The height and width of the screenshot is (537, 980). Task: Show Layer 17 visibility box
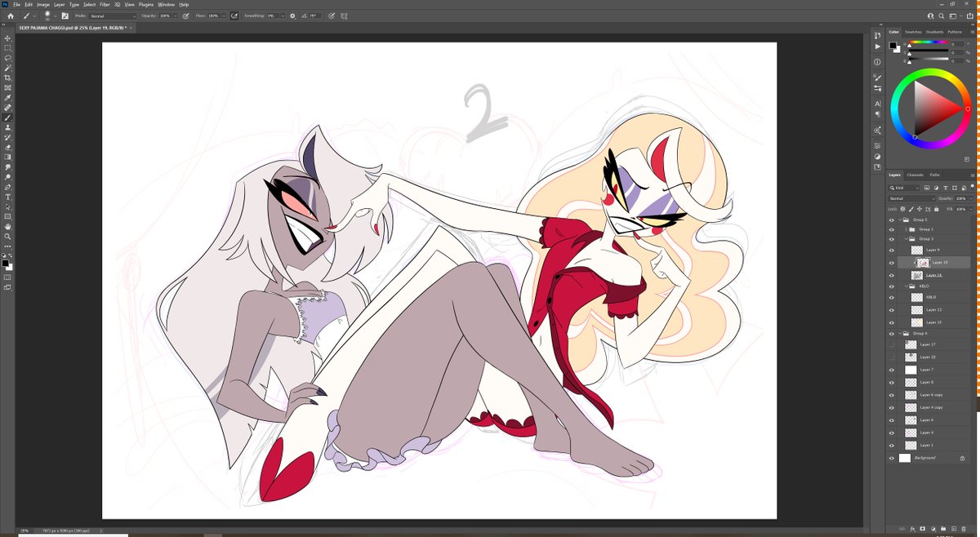pyautogui.click(x=892, y=344)
